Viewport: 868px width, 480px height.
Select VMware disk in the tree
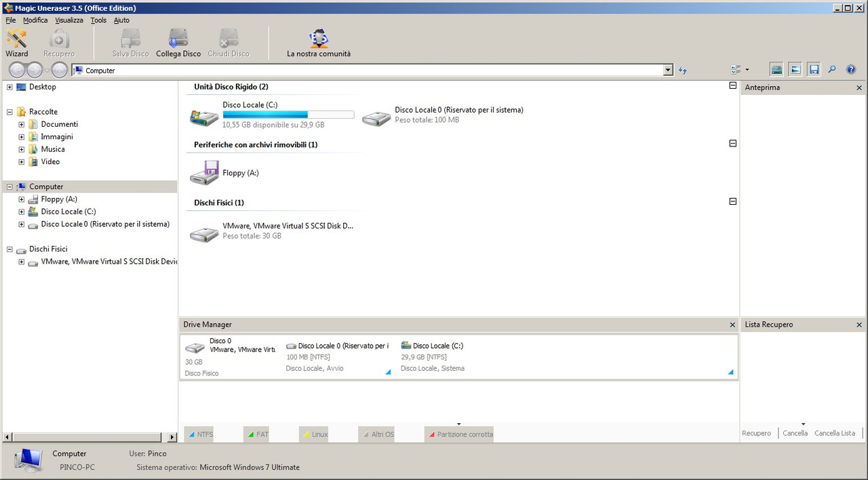pyautogui.click(x=109, y=262)
